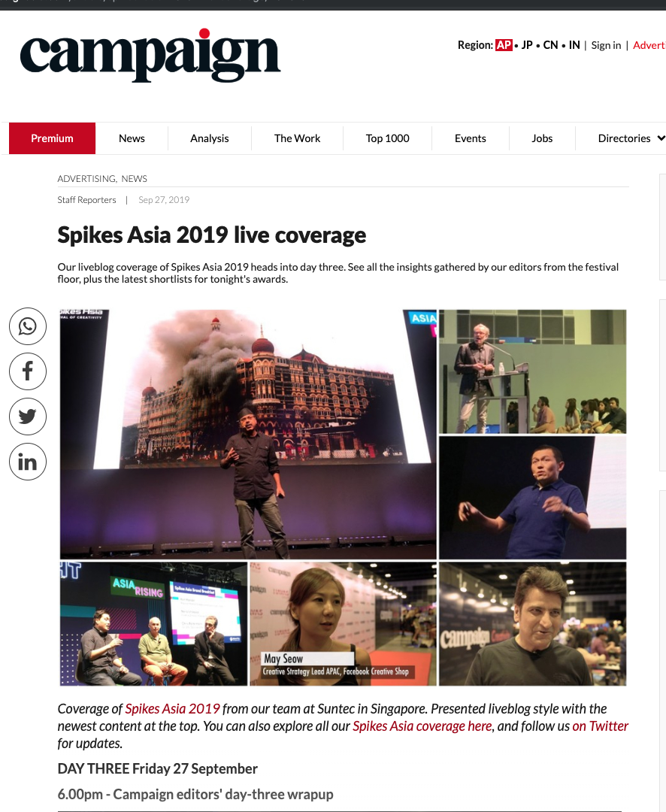This screenshot has height=812, width=666.
Task: Switch region to JP
Action: tap(525, 45)
